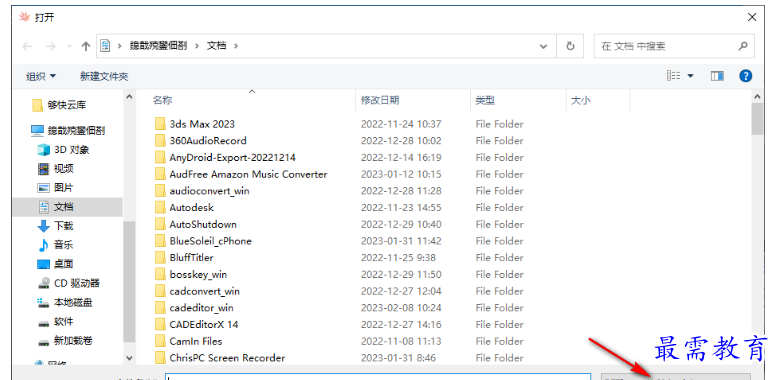Sort by 类型 column header

(485, 100)
